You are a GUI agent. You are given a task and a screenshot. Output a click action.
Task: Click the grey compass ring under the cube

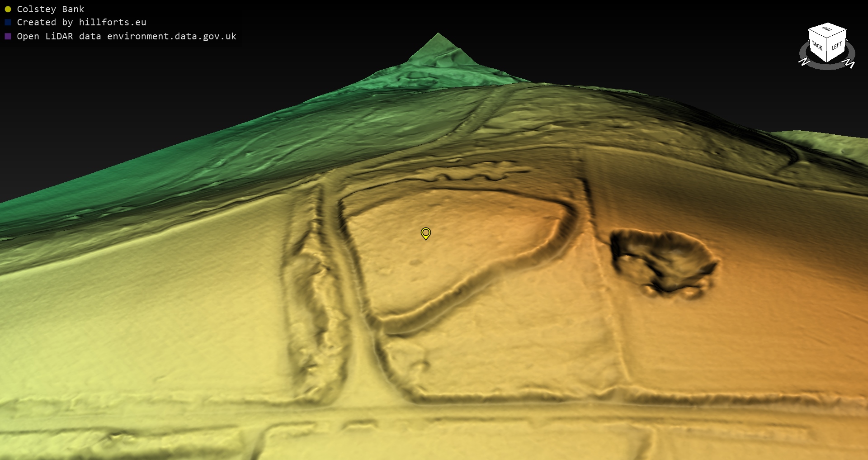(x=827, y=66)
